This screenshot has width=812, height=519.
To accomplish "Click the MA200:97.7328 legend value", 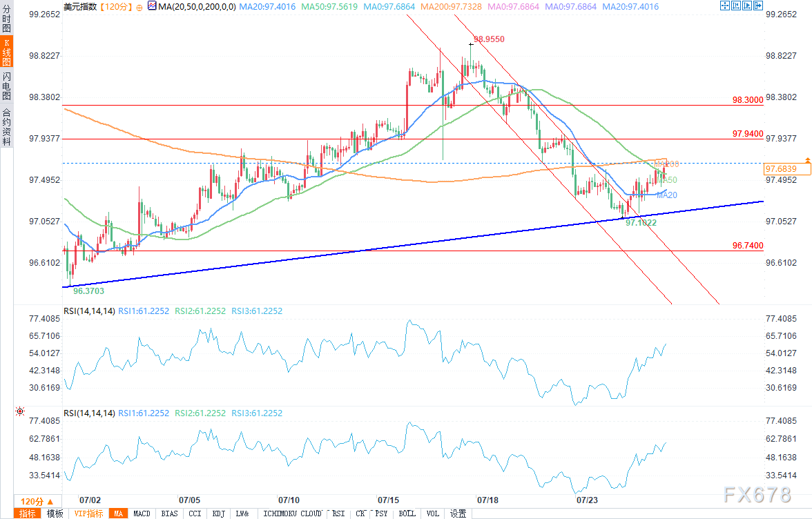I will point(451,7).
